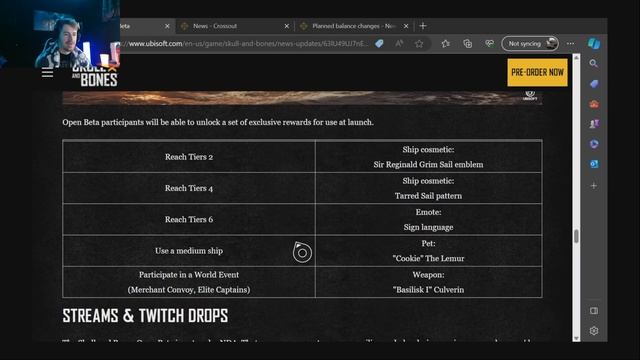This screenshot has height=360, width=640.
Task: Toggle the sidebar layout panel icon
Action: tap(594, 311)
